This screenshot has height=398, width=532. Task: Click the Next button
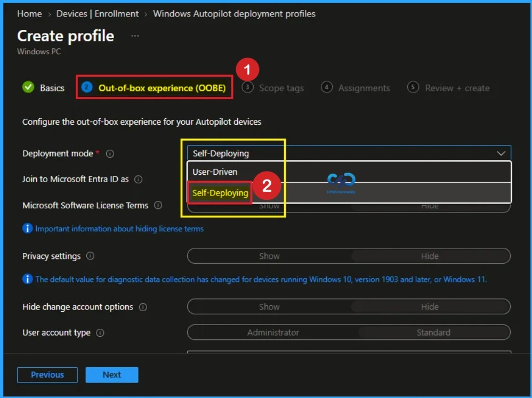[x=111, y=375]
